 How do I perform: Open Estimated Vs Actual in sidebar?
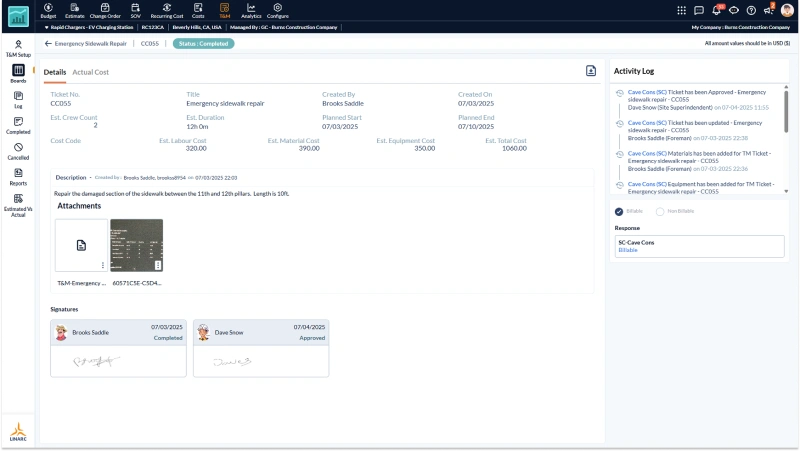tap(18, 206)
